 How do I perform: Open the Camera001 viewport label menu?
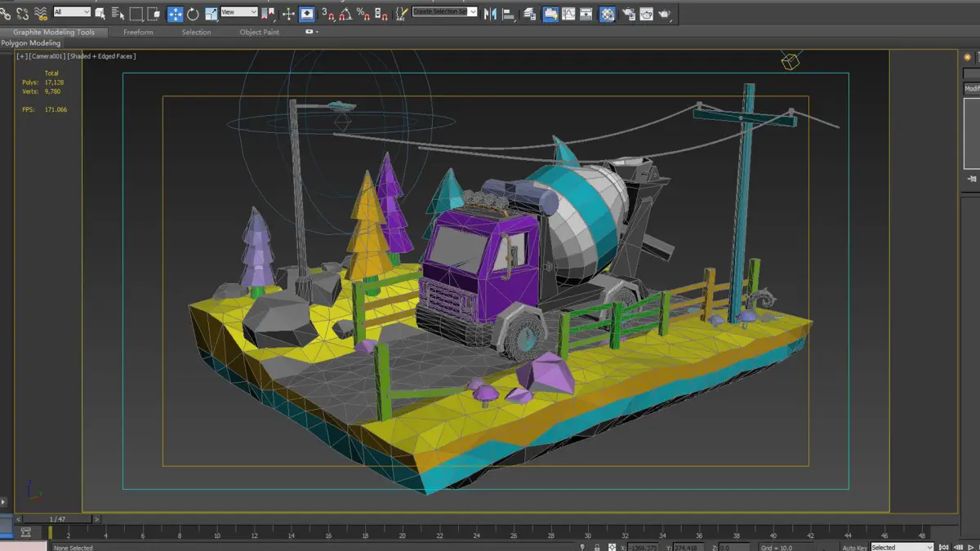[47, 56]
